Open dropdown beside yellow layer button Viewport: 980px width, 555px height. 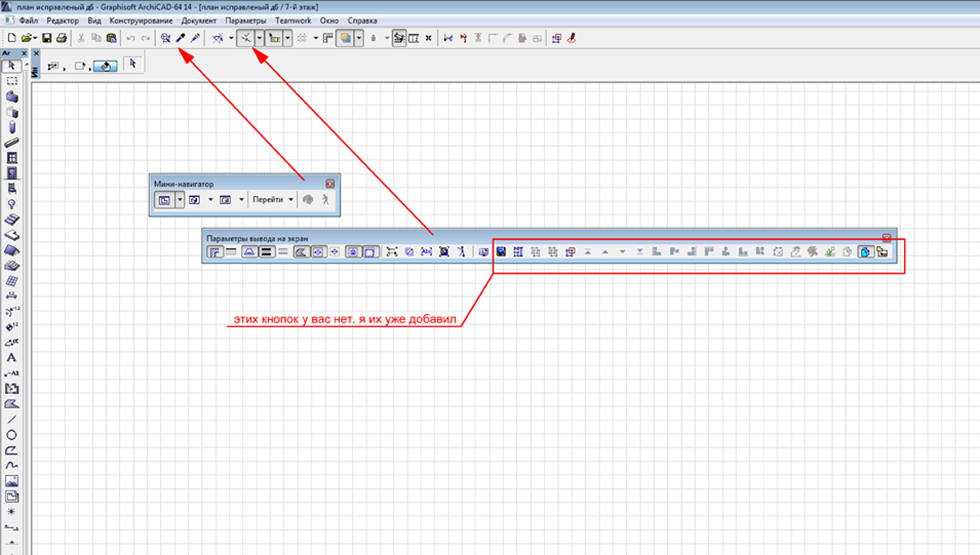point(359,38)
